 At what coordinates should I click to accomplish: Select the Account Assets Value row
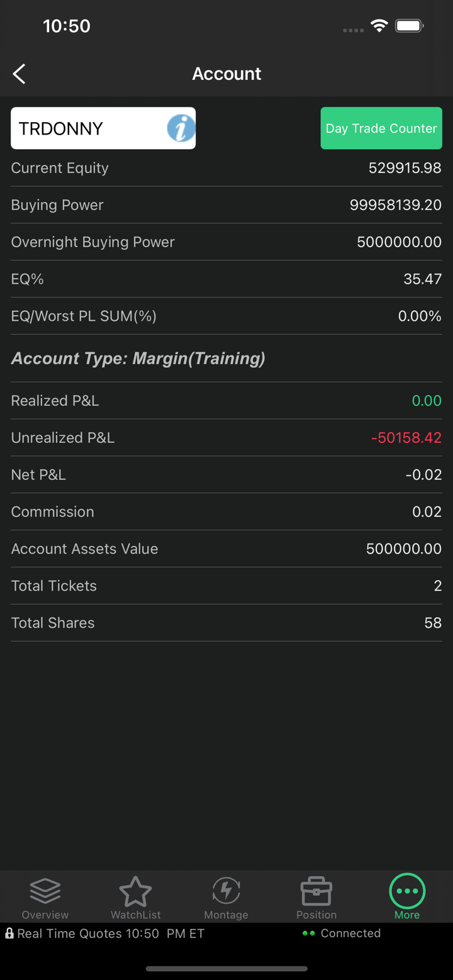click(226, 548)
